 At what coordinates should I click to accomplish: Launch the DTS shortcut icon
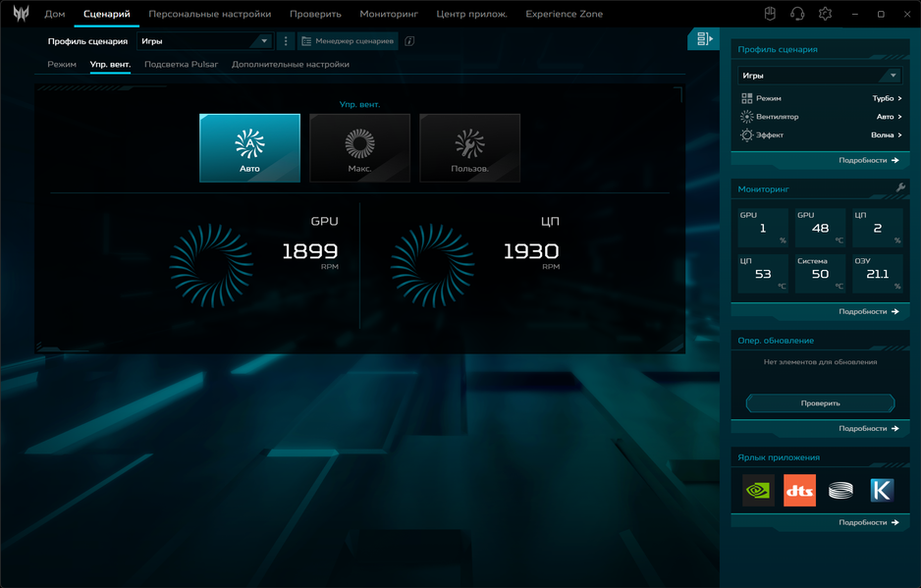pos(799,490)
